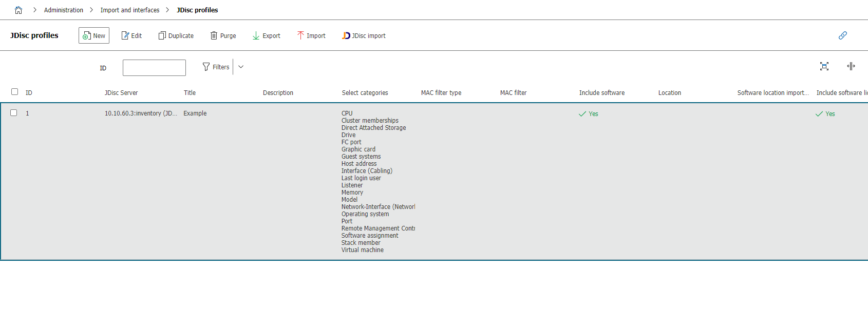Toggle fullscreen list view icon
868x326 pixels.
click(x=824, y=66)
